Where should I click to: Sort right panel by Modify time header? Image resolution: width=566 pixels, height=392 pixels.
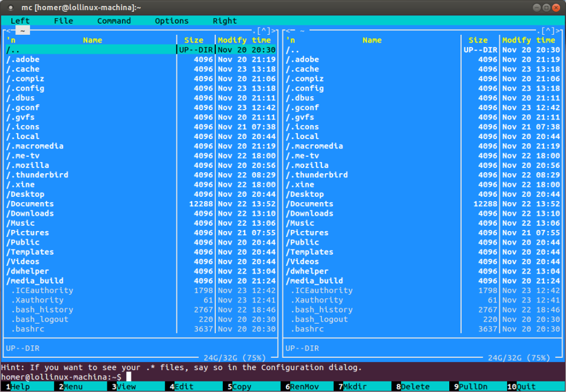tap(529, 41)
